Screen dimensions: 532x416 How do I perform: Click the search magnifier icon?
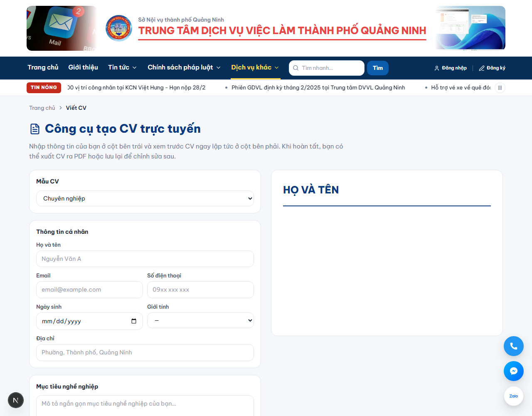pos(296,68)
